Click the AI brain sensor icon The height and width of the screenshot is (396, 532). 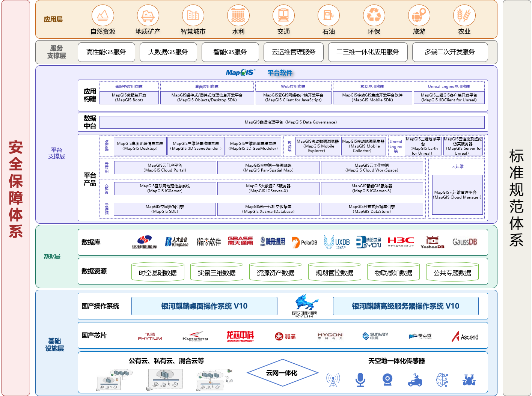tap(442, 380)
